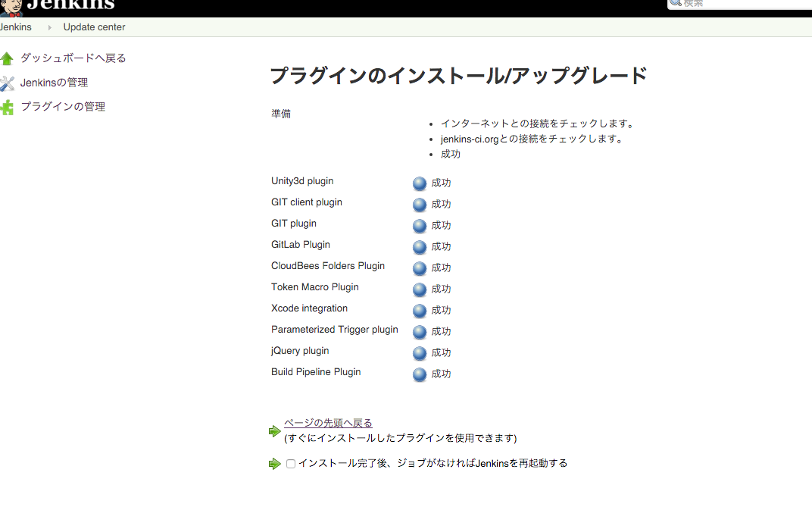Screen dimensions: 812x507
Task: Click the Build Pipeline Plugin name
Action: point(316,372)
